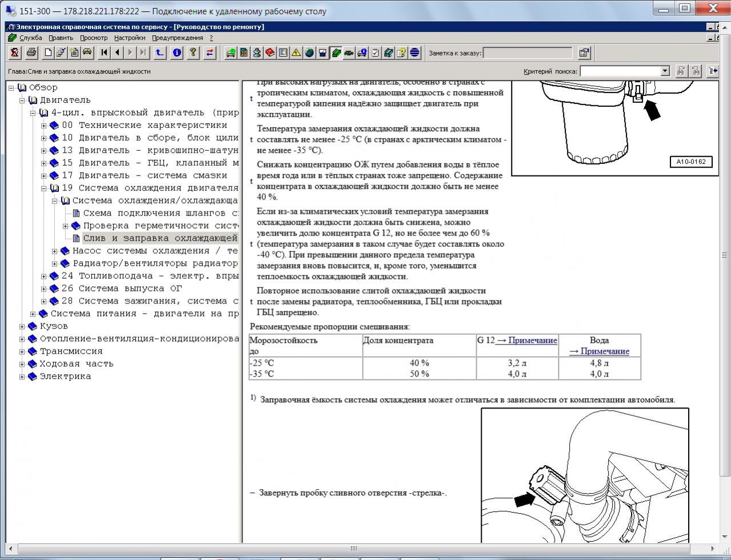Click the vertical scrollbar thumb
This screenshot has height=560, width=731.
click(725, 256)
